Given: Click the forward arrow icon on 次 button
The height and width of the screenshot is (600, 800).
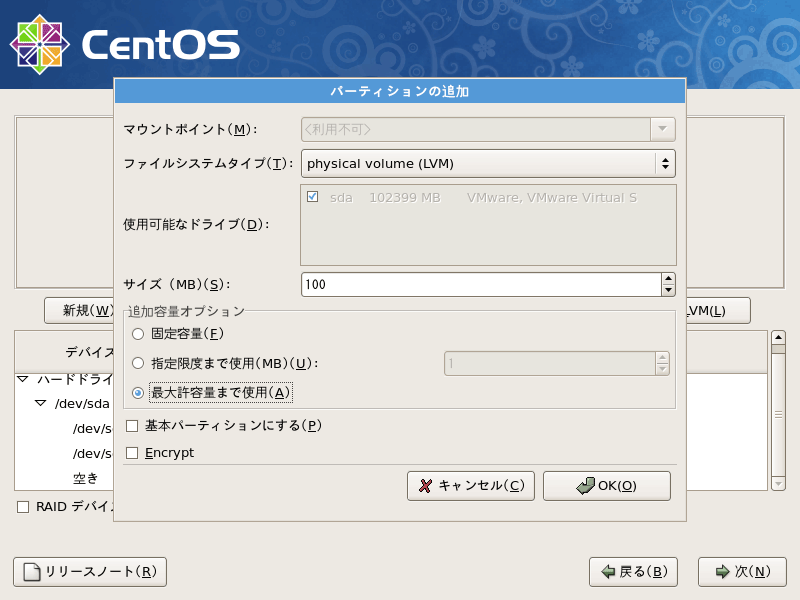Looking at the screenshot, I should pos(722,572).
